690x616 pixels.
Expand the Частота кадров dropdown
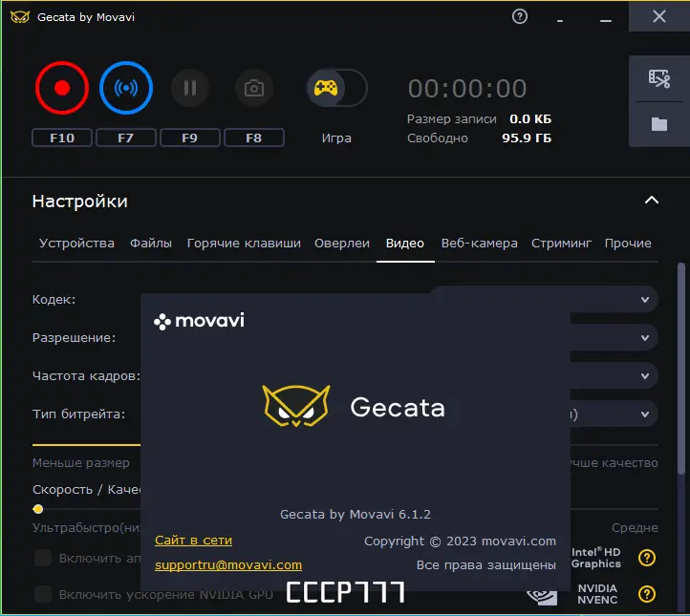645,376
